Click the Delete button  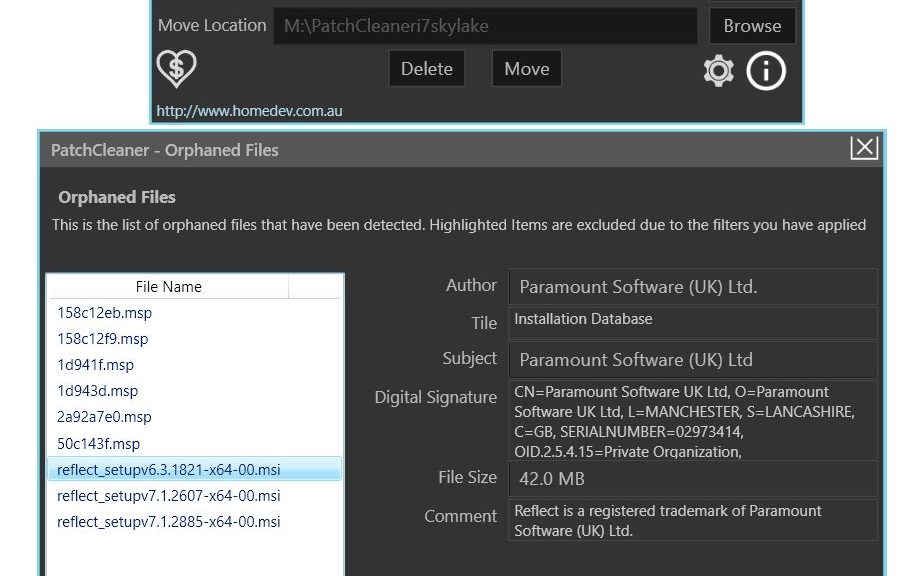coord(427,69)
